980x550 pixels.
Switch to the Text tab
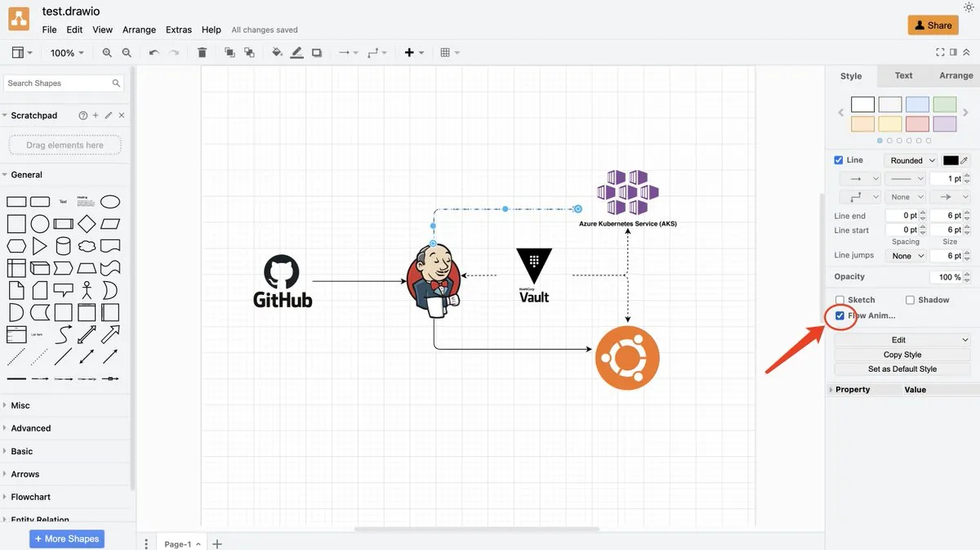click(903, 75)
